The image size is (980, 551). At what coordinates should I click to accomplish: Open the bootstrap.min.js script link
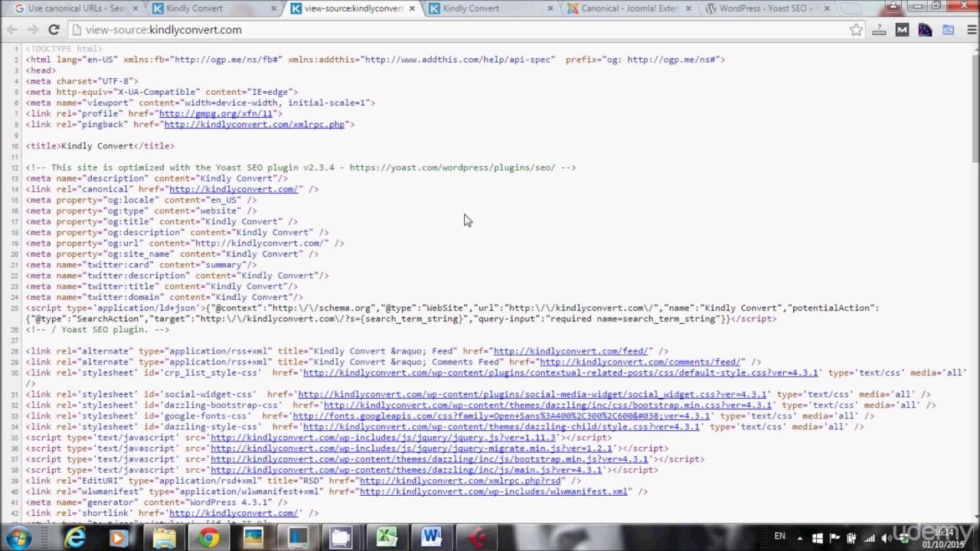pyautogui.click(x=430, y=458)
